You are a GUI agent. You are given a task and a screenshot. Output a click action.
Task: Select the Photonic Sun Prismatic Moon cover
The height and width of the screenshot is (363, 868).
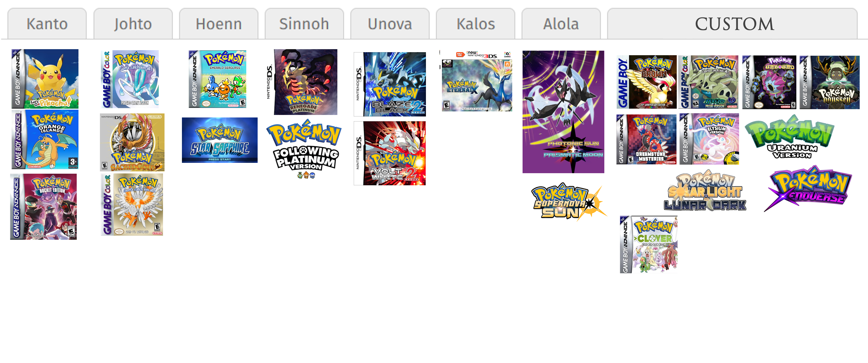563,112
